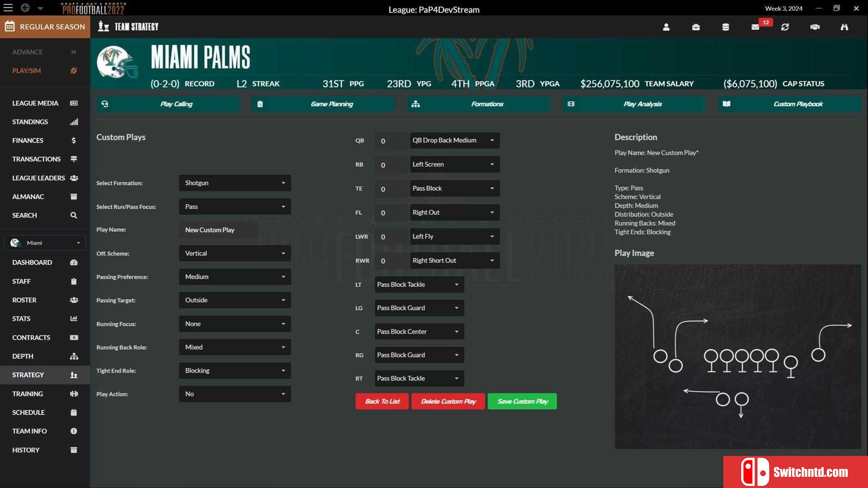Expand the Select Formation Shotgun dropdown
This screenshot has height=488, width=868.
tap(235, 183)
